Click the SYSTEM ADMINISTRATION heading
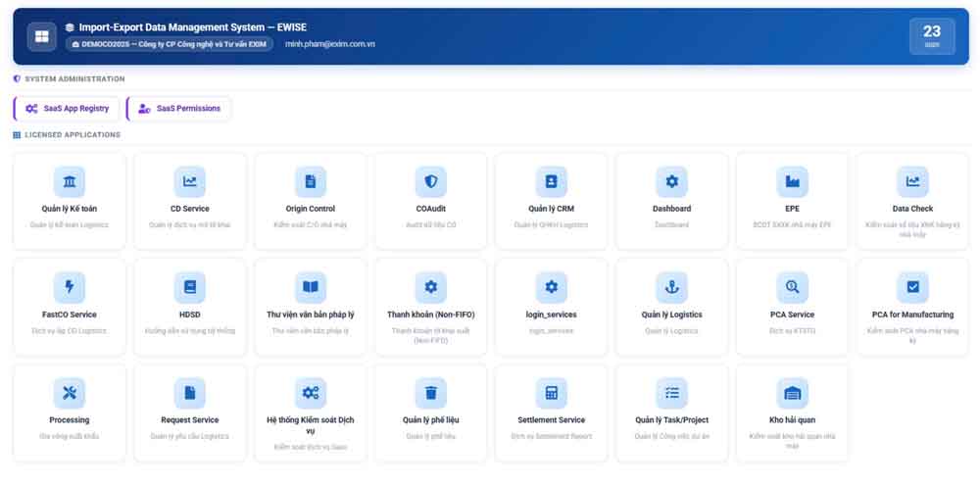980x486 pixels. click(x=74, y=79)
